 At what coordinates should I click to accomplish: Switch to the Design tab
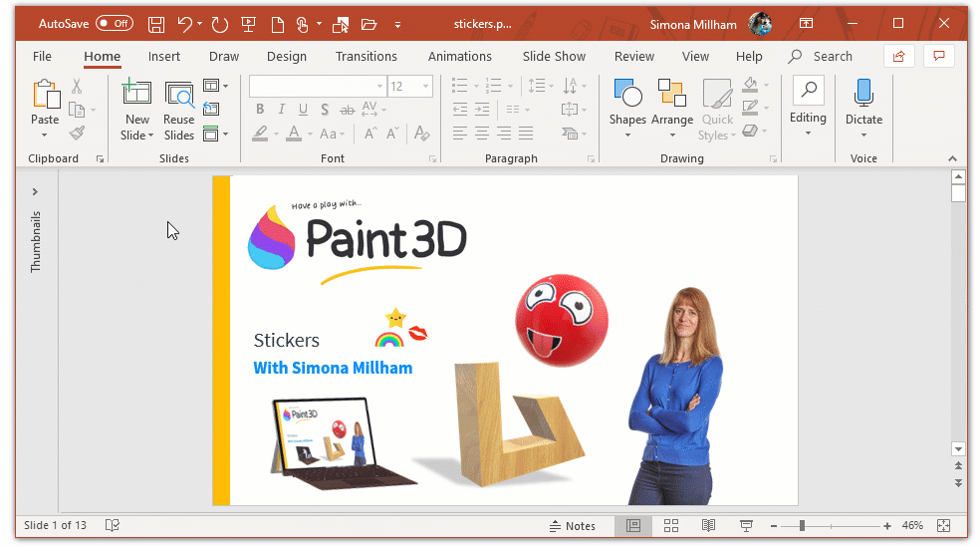286,56
